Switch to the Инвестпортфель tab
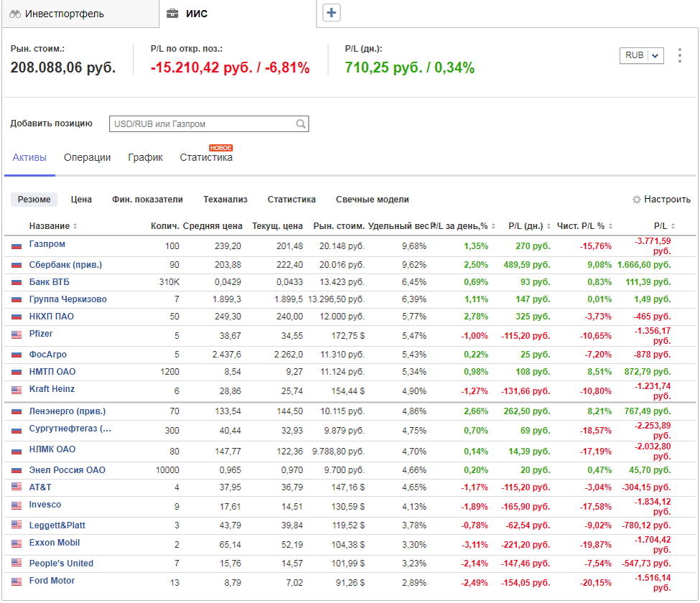 pyautogui.click(x=80, y=14)
